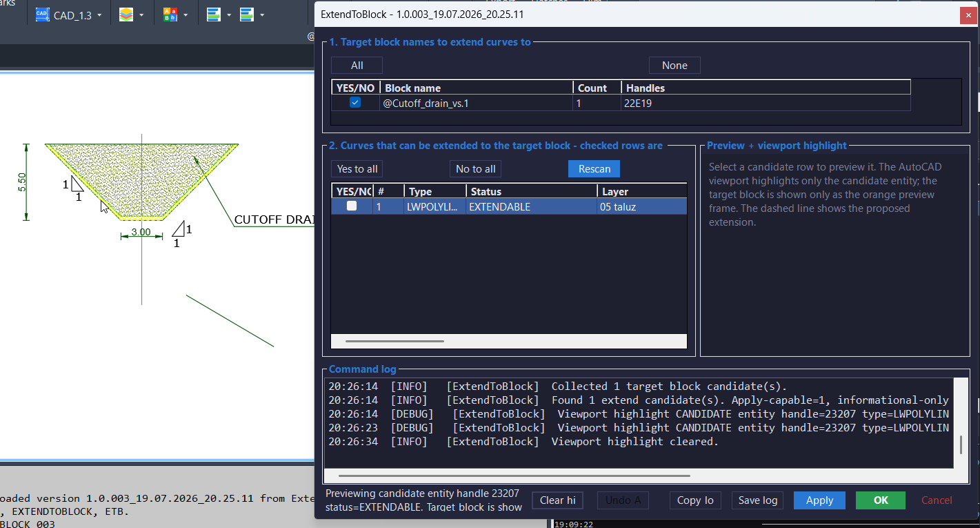The width and height of the screenshot is (980, 528).
Task: Uncheck the @Cutoff_drain_vs.1 block checkbox
Action: (x=355, y=103)
